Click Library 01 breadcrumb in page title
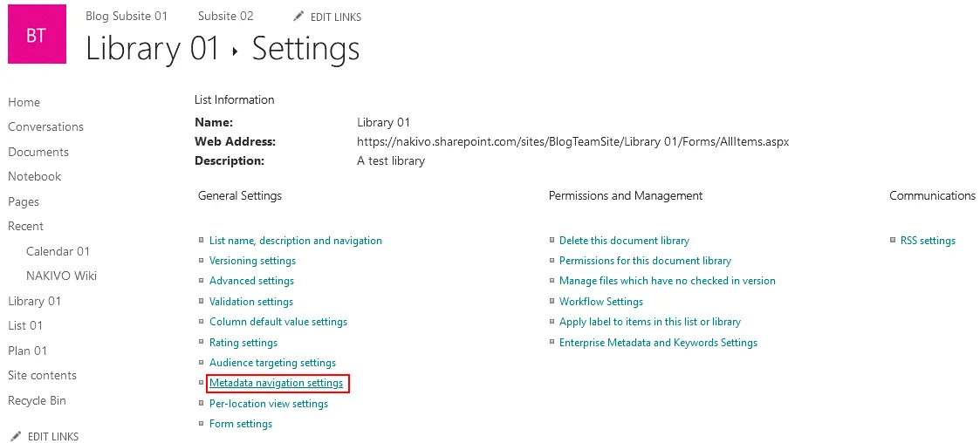980x443 pixels. coord(153,49)
